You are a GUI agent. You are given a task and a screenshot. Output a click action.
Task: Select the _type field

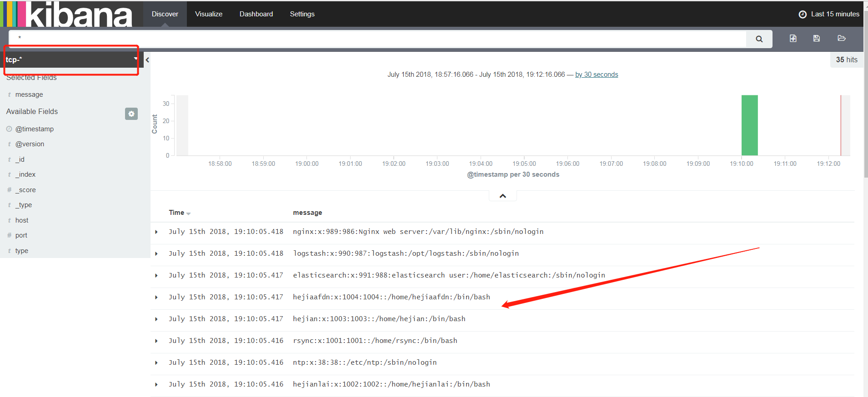click(24, 205)
